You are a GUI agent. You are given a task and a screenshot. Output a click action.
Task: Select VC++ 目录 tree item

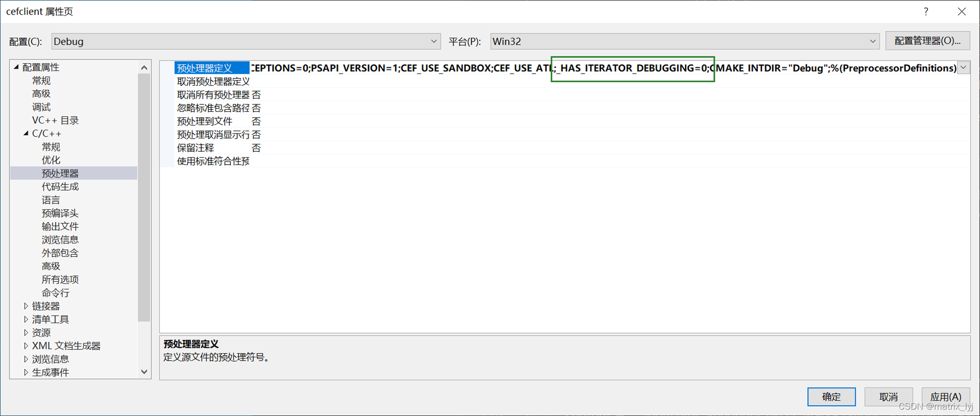coord(55,120)
